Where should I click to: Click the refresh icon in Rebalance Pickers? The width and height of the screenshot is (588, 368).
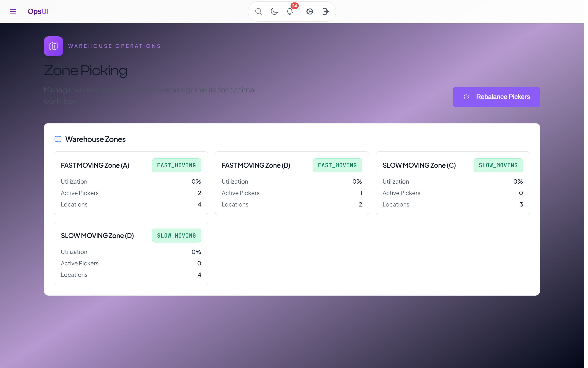466,97
